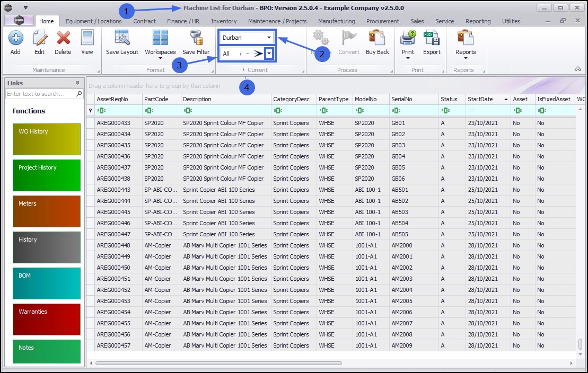Switch to the Inventory ribbon tab
588x373 pixels.
coord(224,21)
